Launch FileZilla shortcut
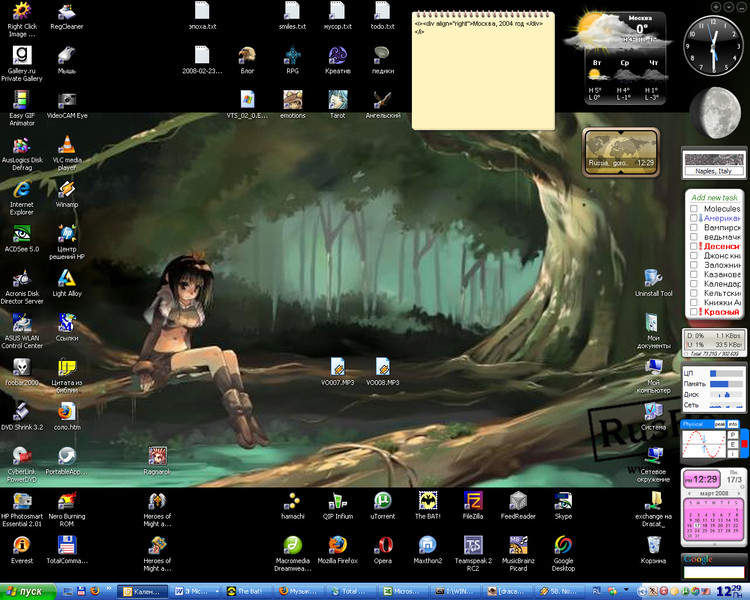Viewport: 750px width, 600px height. 473,505
